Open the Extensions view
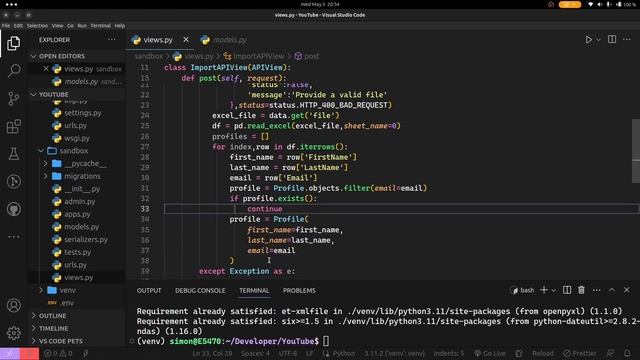This screenshot has height=360, width=640. pyautogui.click(x=13, y=126)
